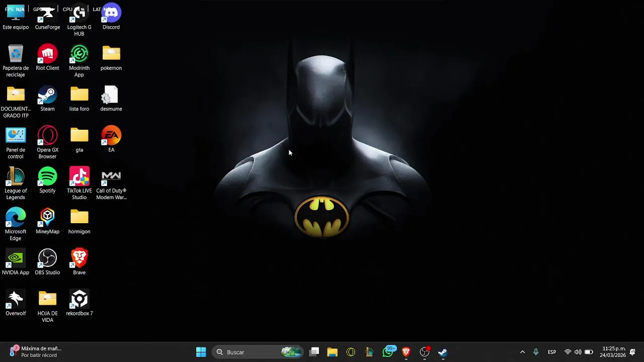Select the pokemon folder on the desktop

point(111,58)
